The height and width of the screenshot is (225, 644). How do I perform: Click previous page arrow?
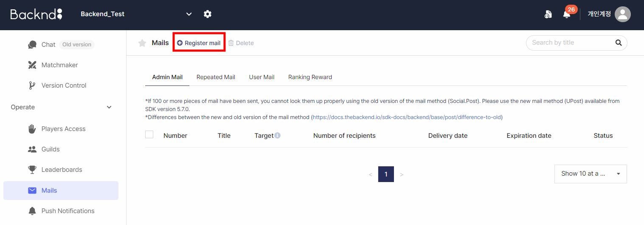[x=371, y=175]
